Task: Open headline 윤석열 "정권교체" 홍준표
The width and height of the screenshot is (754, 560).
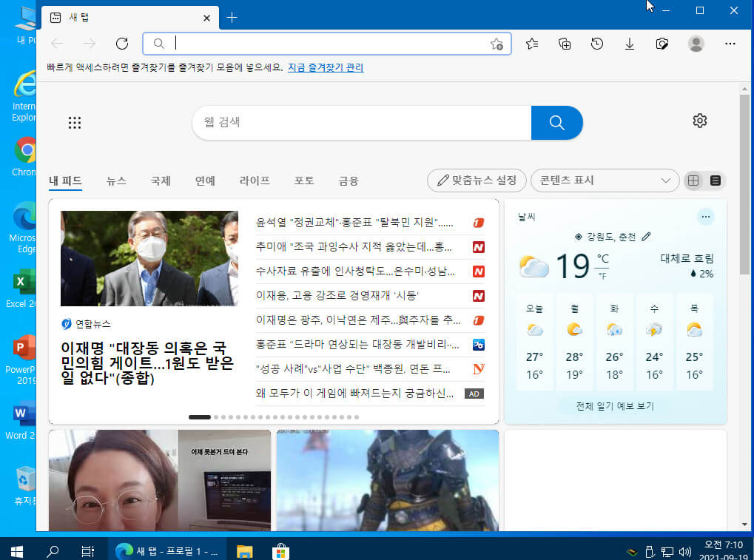Action: coord(354,223)
